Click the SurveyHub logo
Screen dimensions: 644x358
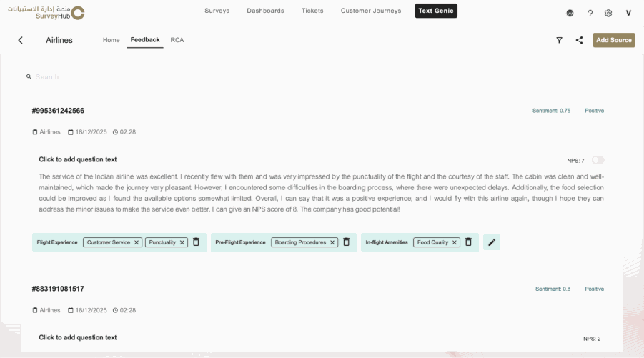46,13
